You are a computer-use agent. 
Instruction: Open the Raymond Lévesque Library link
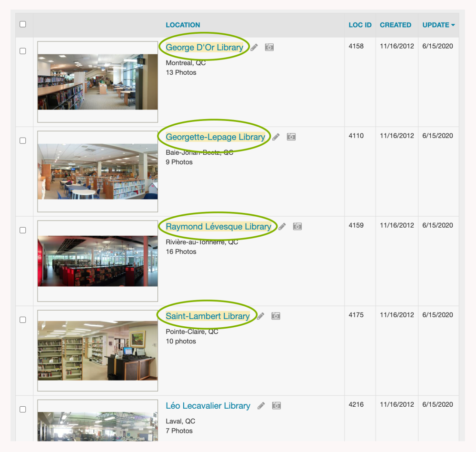[x=218, y=227]
